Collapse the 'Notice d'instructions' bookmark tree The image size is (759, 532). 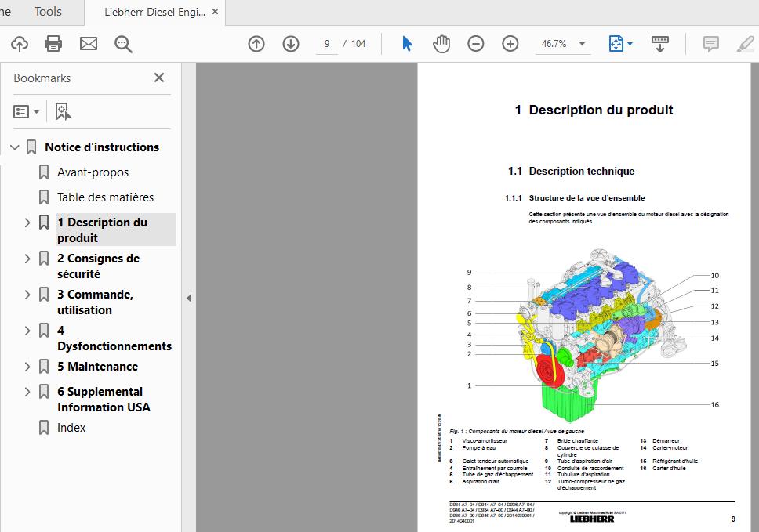(x=15, y=147)
